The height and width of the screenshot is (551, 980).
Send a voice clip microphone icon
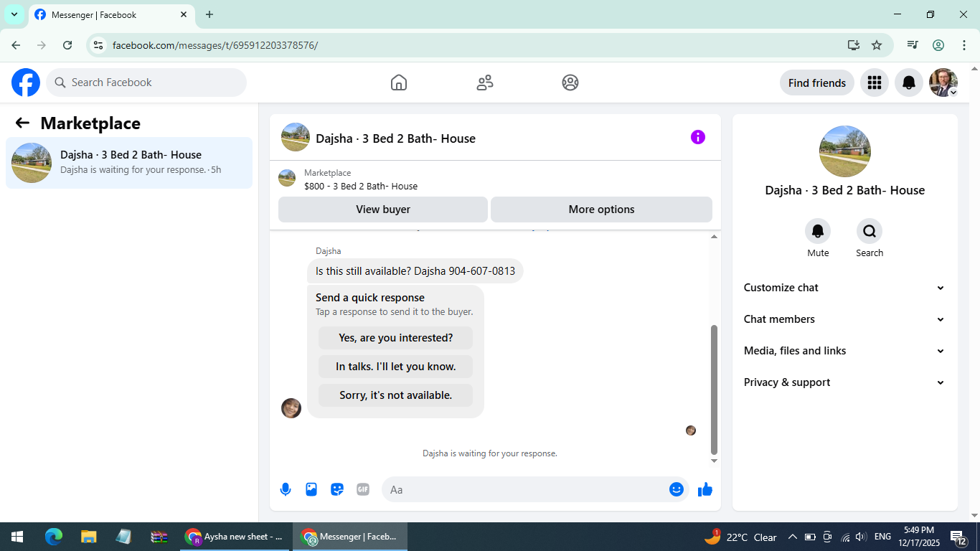[286, 489]
